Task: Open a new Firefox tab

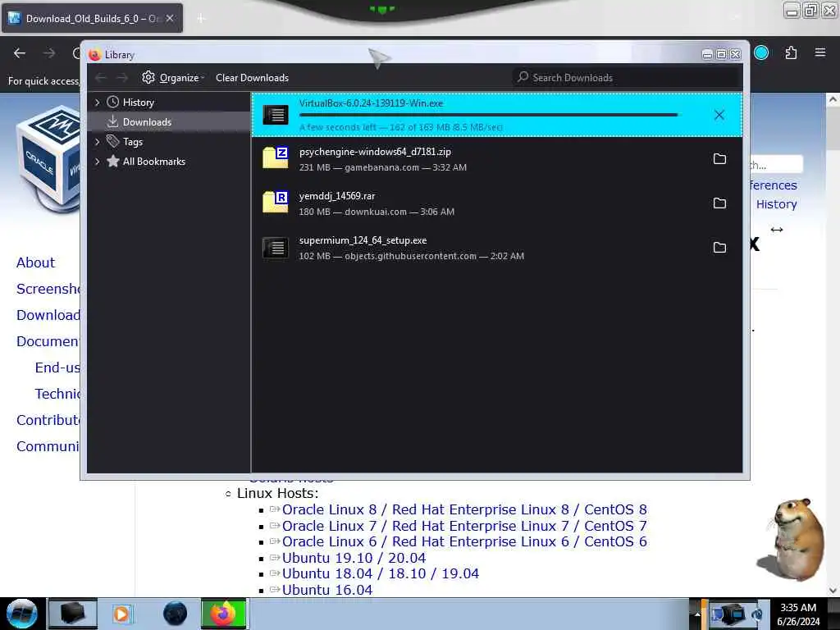Action: tap(201, 18)
